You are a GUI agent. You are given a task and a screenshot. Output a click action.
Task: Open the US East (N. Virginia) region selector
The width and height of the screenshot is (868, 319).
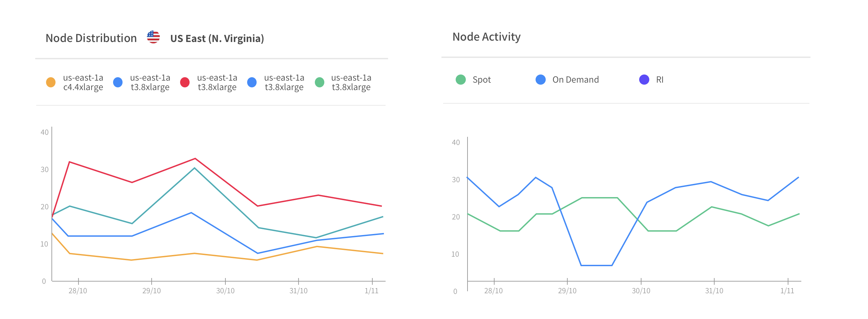(x=217, y=39)
